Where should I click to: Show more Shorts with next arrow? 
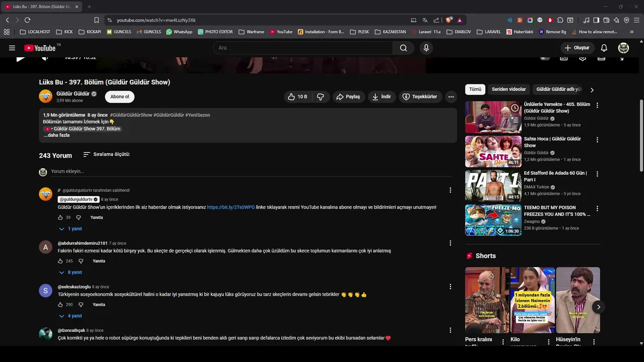598,307
